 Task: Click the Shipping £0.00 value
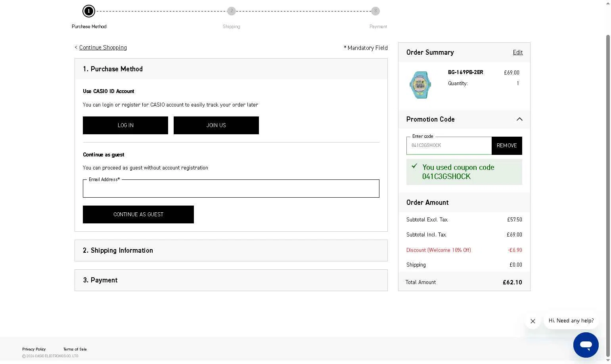[516, 265]
